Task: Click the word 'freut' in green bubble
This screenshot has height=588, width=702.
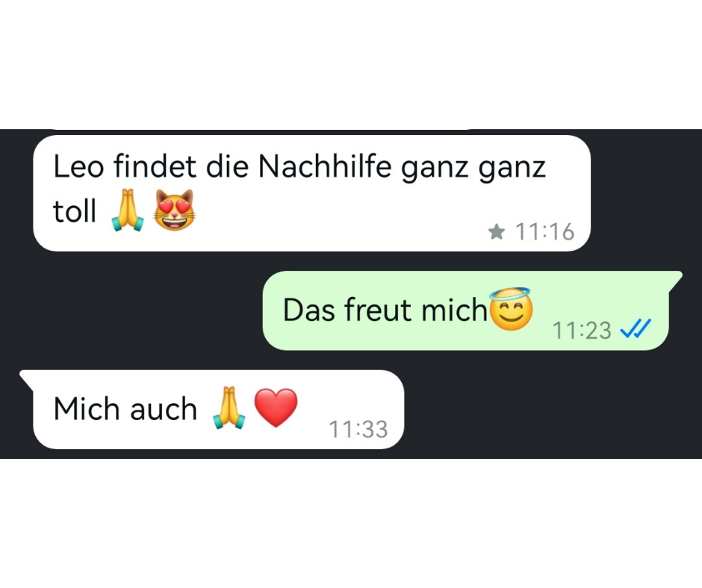Action: (x=377, y=310)
